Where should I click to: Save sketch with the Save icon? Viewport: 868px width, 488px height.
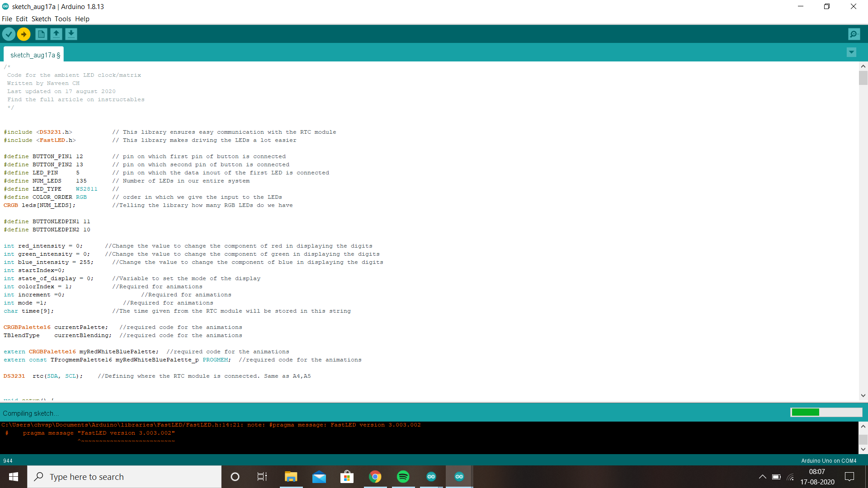pos(71,34)
